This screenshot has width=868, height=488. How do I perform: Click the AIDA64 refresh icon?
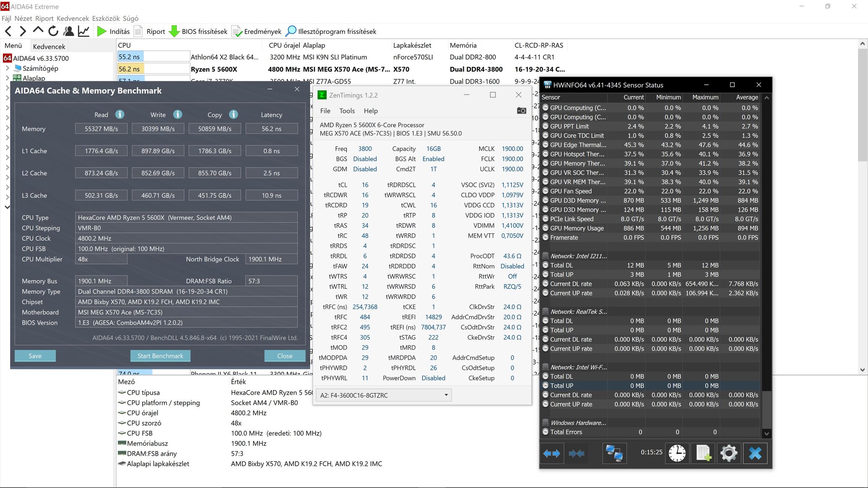pos(53,31)
